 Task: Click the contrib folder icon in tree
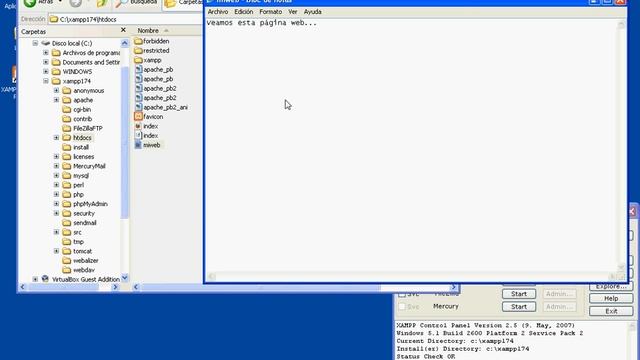point(67,119)
